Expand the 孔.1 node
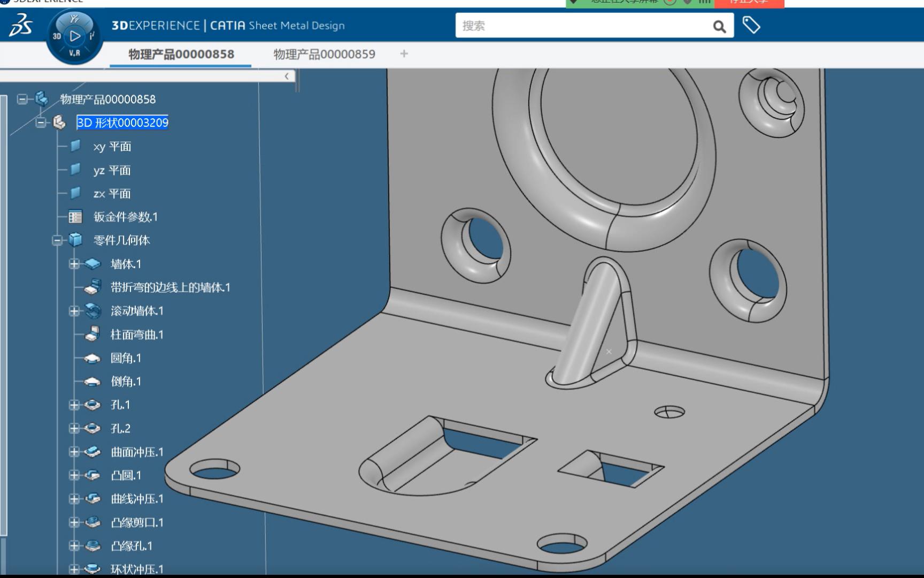Viewport: 924px width, 578px height. pos(74,405)
